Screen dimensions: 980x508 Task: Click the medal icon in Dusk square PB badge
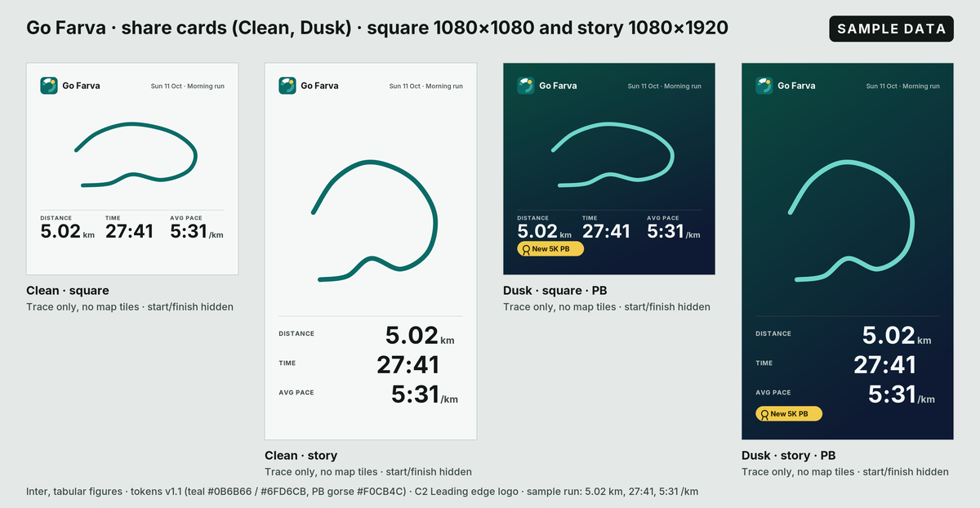525,249
